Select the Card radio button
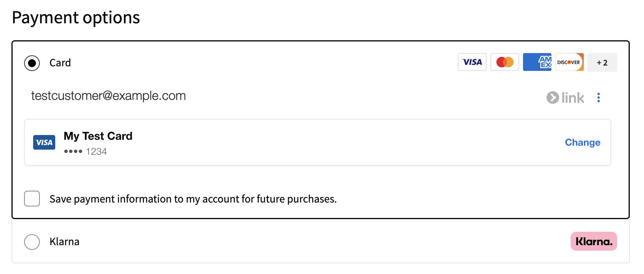The image size is (644, 274). (x=32, y=63)
